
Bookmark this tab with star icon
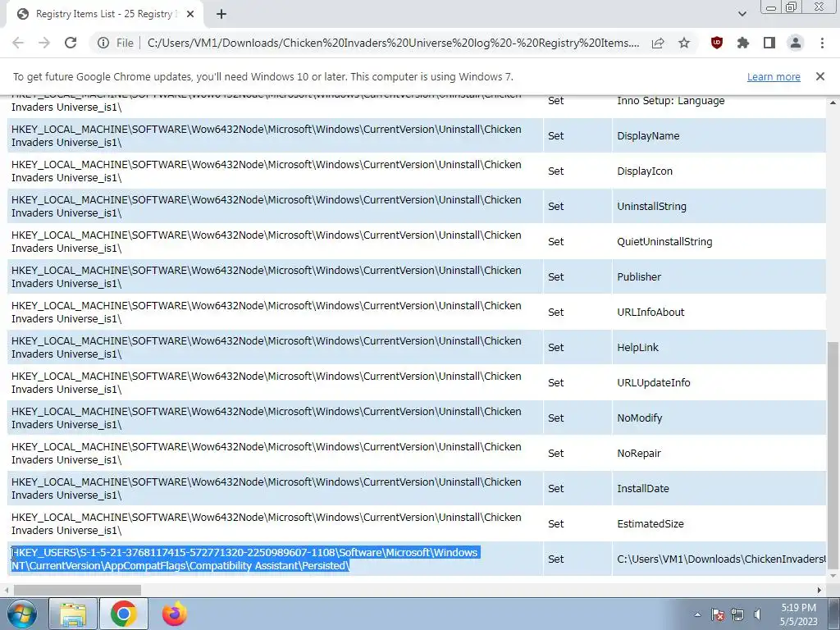(x=684, y=43)
